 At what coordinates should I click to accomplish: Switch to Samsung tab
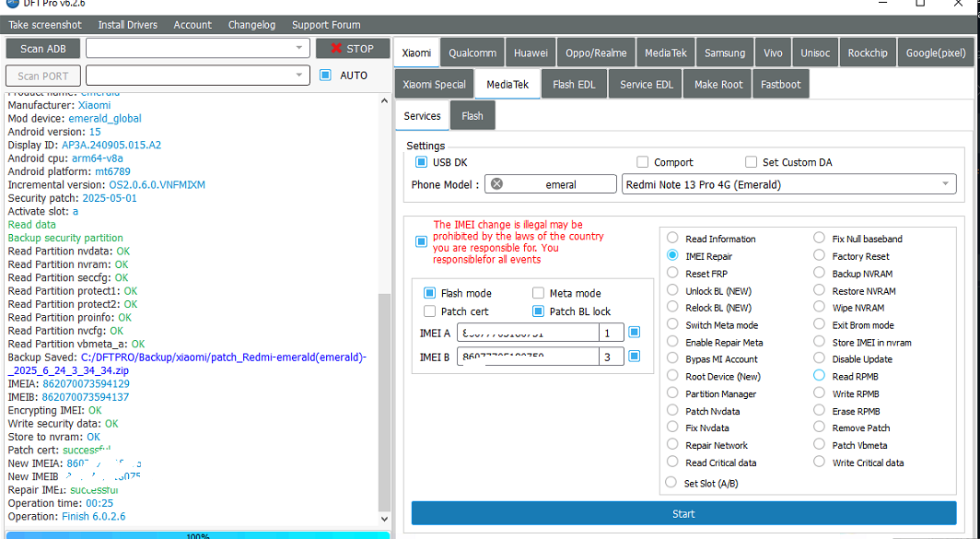[x=724, y=53]
